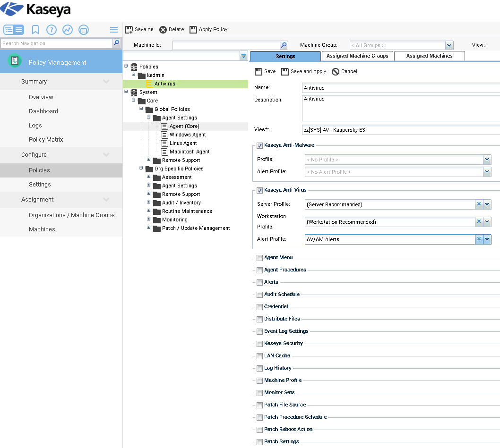Viewport: 500px width, 448px height.
Task: Open the Assigned Machines tab
Action: 429,56
